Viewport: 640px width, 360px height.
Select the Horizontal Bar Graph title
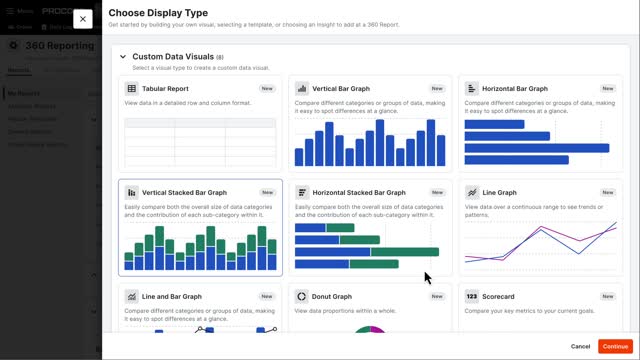click(515, 89)
